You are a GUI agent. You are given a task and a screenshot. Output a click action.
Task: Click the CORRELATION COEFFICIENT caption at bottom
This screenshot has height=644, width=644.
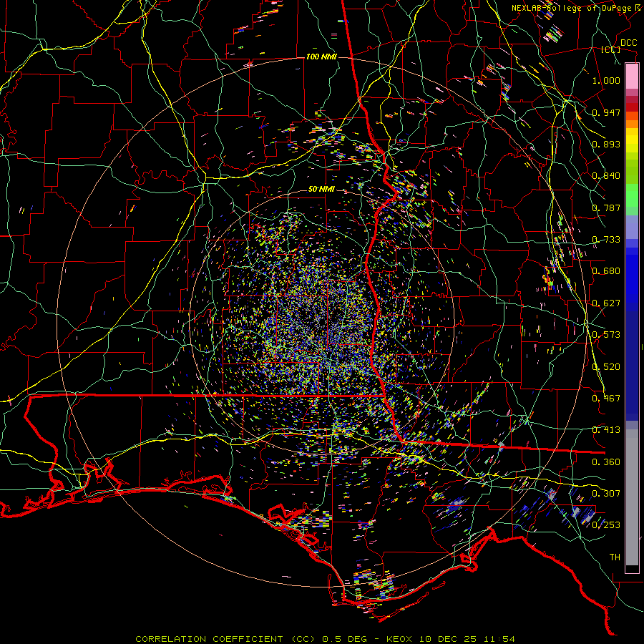(x=326, y=639)
